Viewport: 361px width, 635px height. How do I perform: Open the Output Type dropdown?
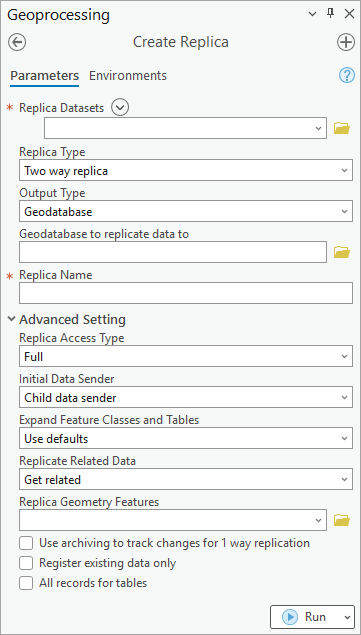[186, 211]
